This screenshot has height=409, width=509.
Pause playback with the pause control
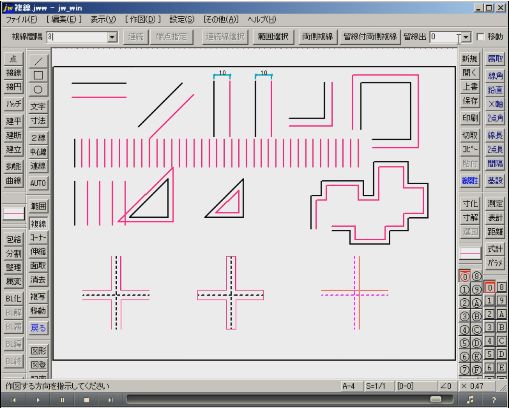coord(62,400)
